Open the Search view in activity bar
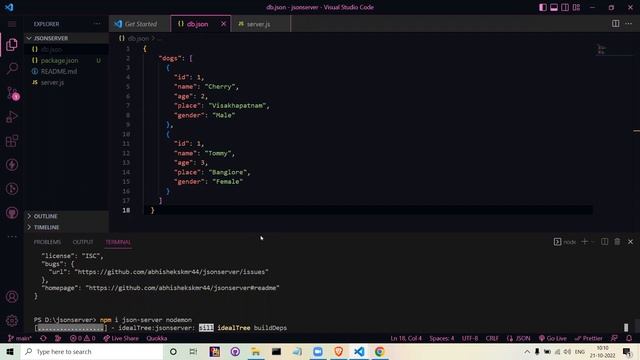 pos(12,68)
